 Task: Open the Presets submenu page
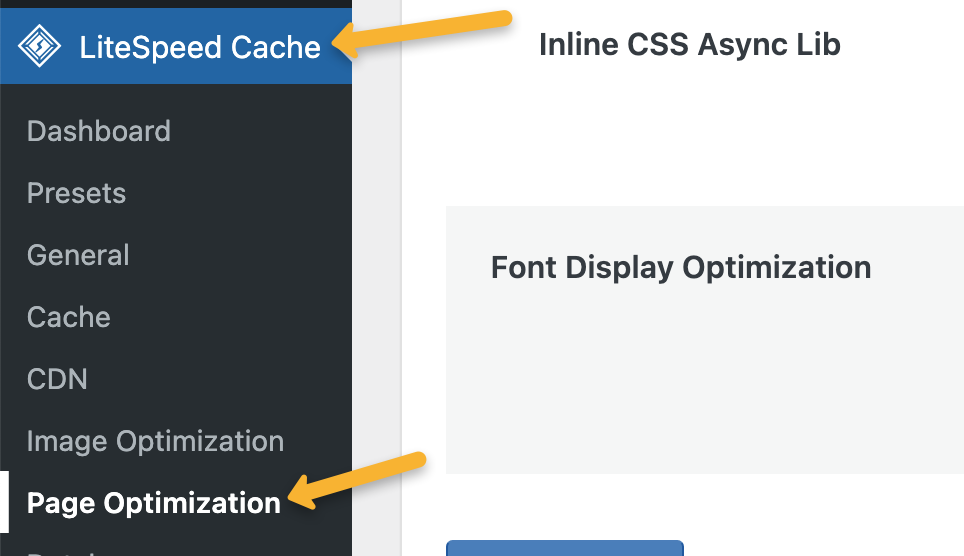(x=76, y=193)
